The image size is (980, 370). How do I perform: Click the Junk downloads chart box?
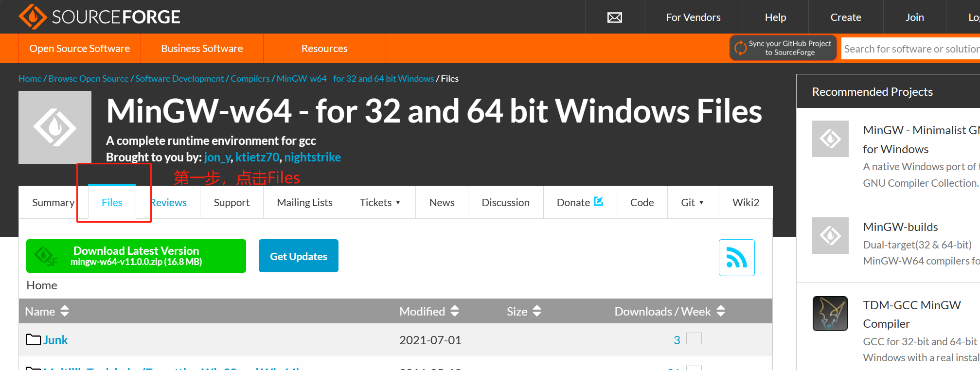(694, 338)
